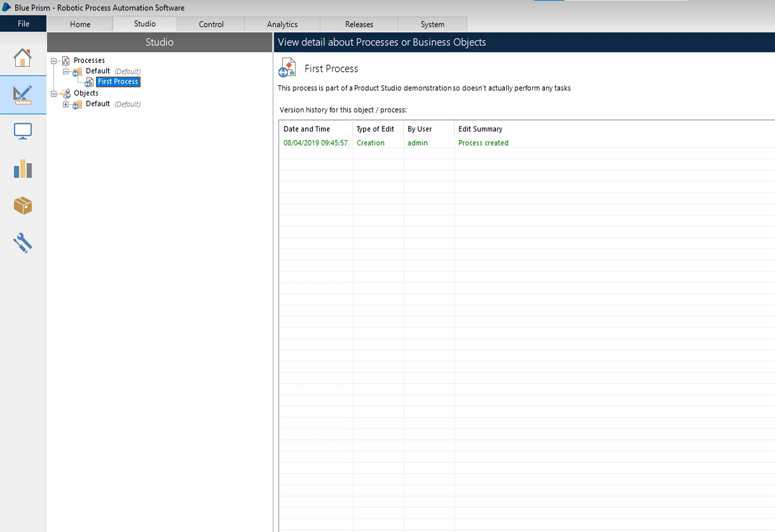Open the System wrench sidebar icon

(x=23, y=243)
